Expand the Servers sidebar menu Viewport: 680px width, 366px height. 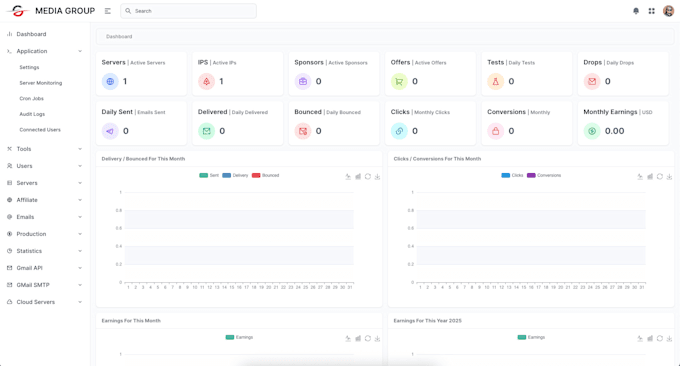coord(45,183)
